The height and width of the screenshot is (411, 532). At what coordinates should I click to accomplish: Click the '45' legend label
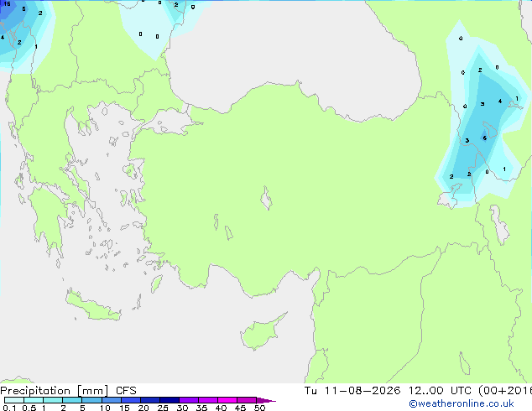point(240,408)
